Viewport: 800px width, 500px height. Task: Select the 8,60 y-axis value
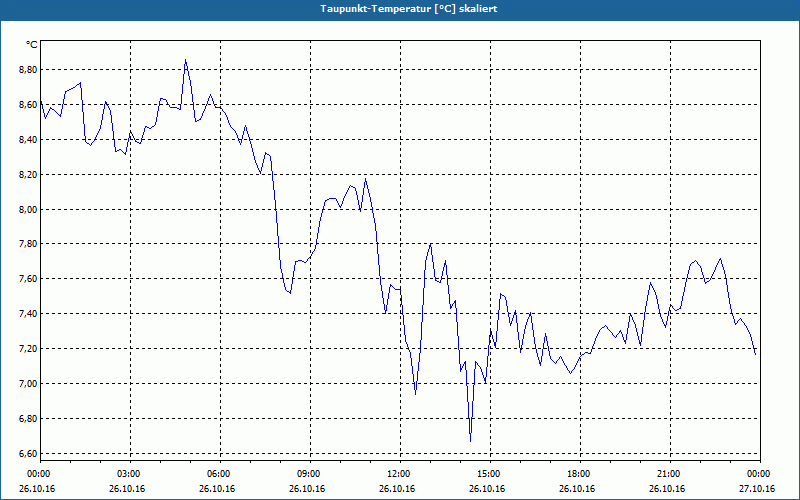28,105
